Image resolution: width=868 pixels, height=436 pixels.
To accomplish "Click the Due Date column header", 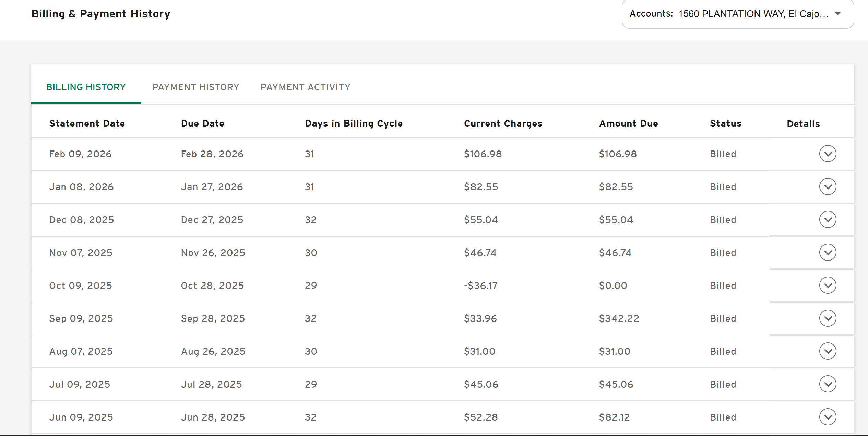I will click(x=202, y=124).
